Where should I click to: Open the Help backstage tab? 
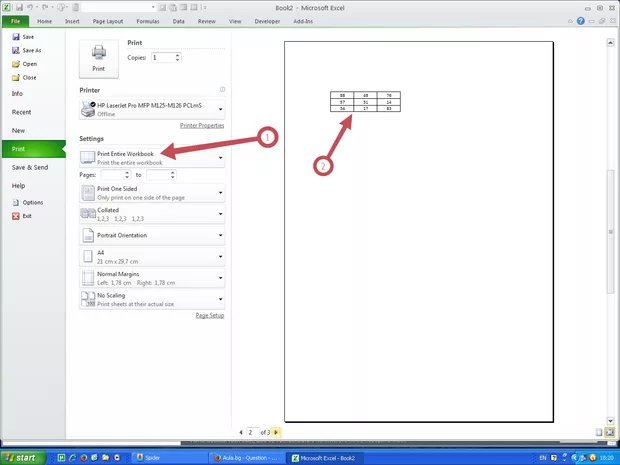[18, 186]
